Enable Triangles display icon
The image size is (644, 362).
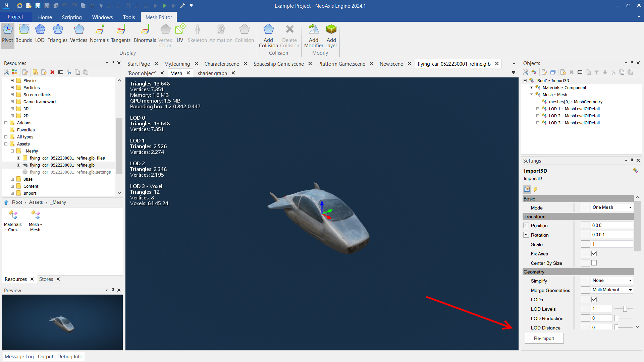(57, 33)
